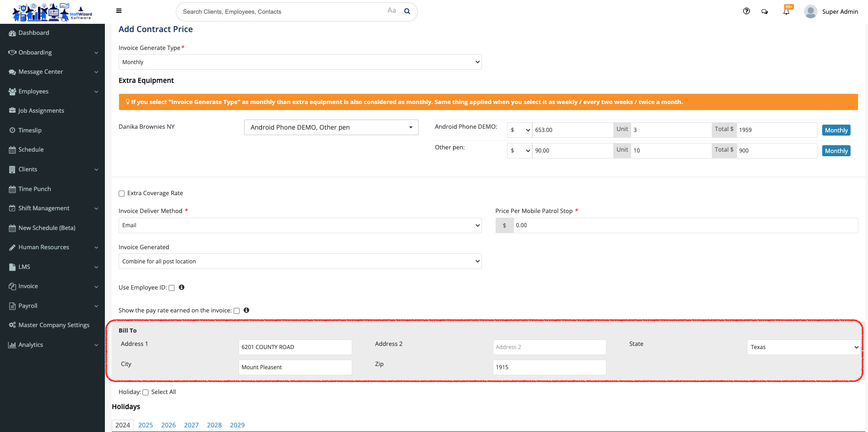Select the Job Assignments sidebar item
Viewport: 868px width, 432px height.
(x=41, y=110)
